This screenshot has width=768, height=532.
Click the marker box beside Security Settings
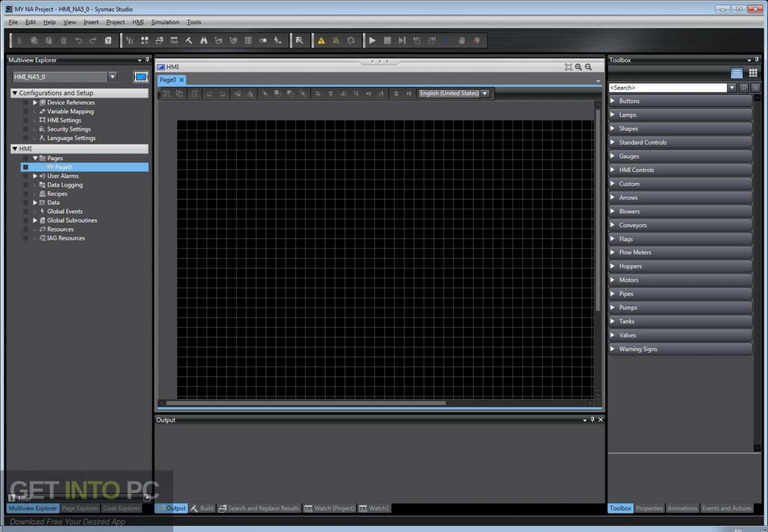click(25, 130)
